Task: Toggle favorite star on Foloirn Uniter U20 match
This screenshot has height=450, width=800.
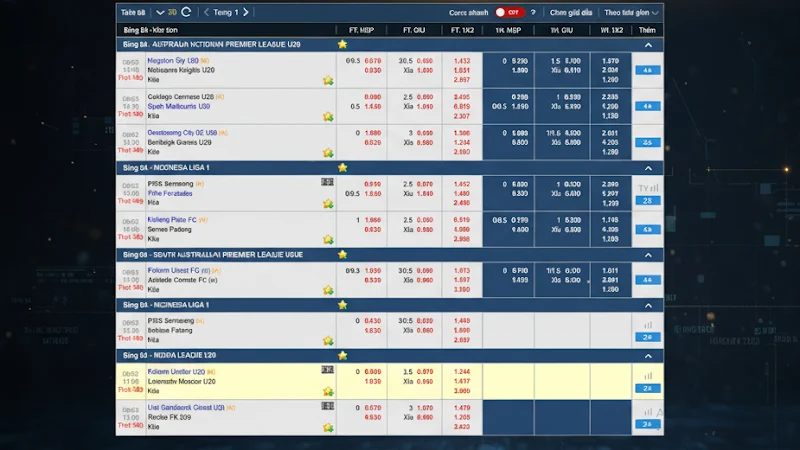Action: tap(327, 393)
